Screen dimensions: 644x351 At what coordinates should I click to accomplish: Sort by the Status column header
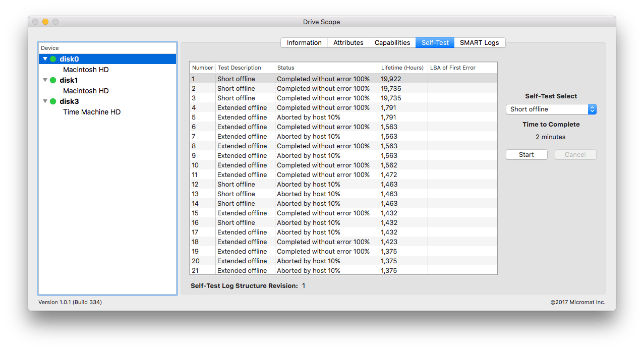pos(327,68)
